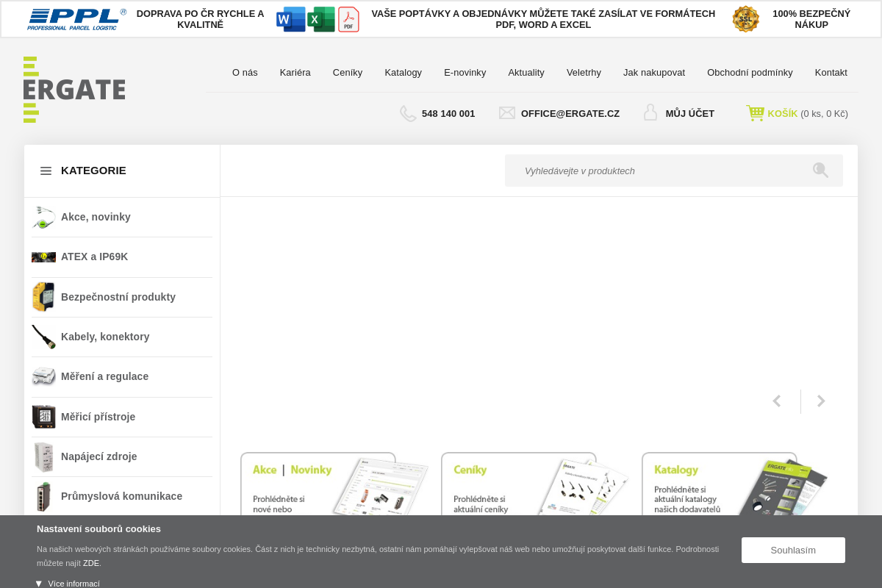Click the phone handset icon

coord(408,113)
